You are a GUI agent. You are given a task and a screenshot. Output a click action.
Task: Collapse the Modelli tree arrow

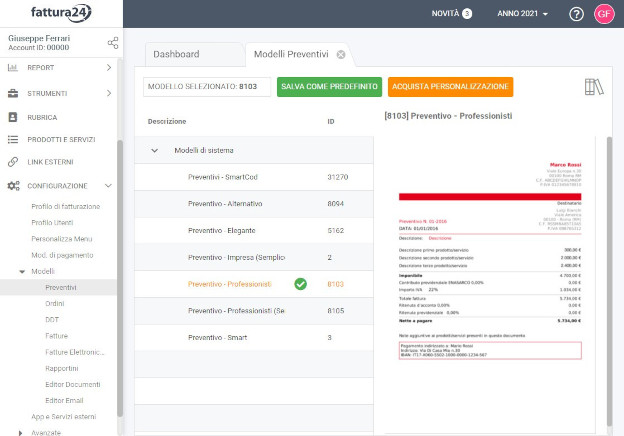[x=22, y=272]
